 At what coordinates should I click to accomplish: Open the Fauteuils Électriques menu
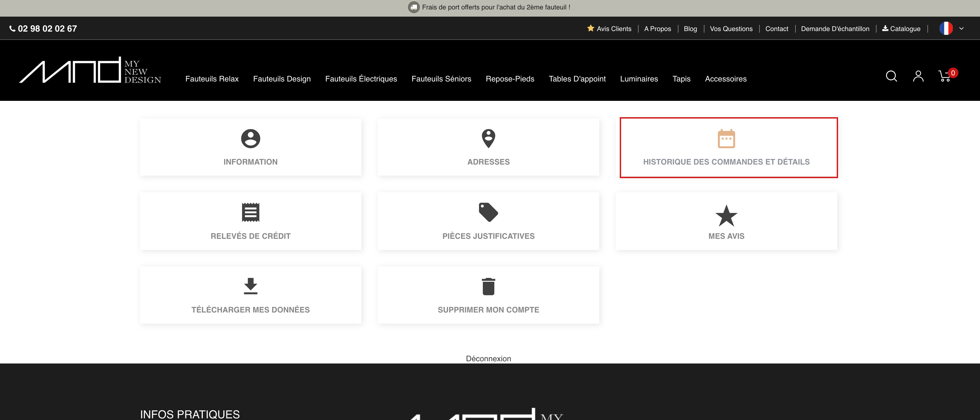(x=361, y=79)
